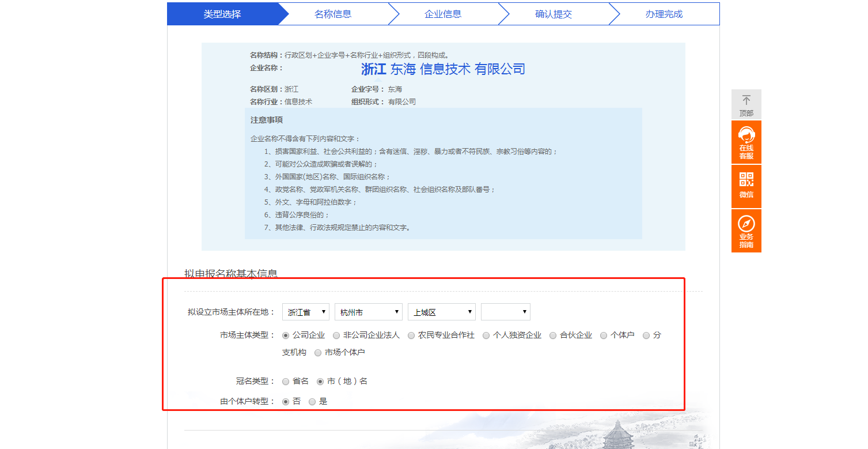Open 在线客服 online support headset icon
This screenshot has width=868, height=449.
(746, 136)
